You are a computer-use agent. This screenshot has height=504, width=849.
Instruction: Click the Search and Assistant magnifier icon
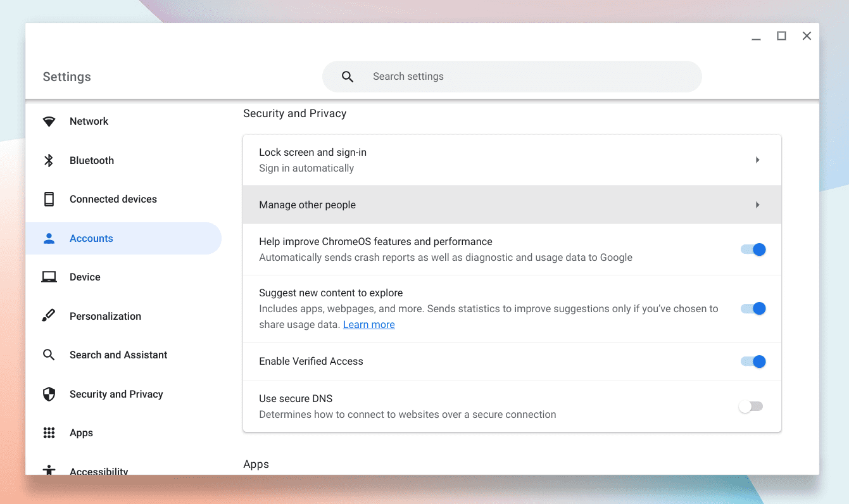pyautogui.click(x=49, y=355)
